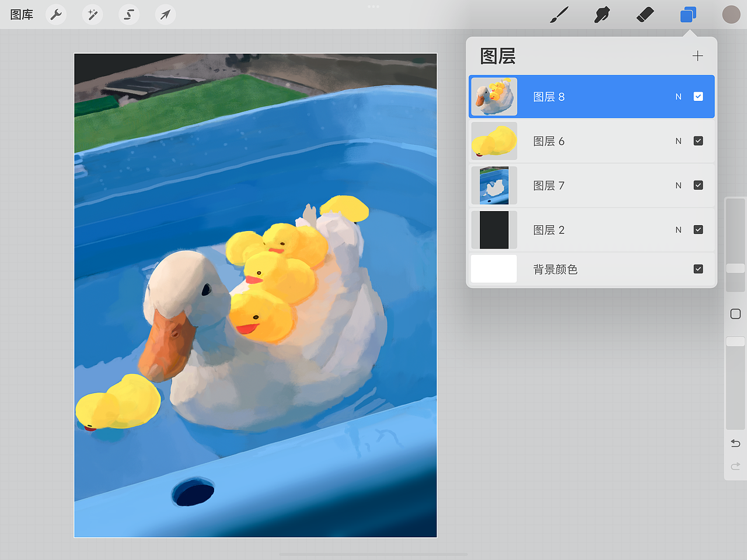Select layer name 图层 2
The width and height of the screenshot is (747, 560).
point(549,230)
